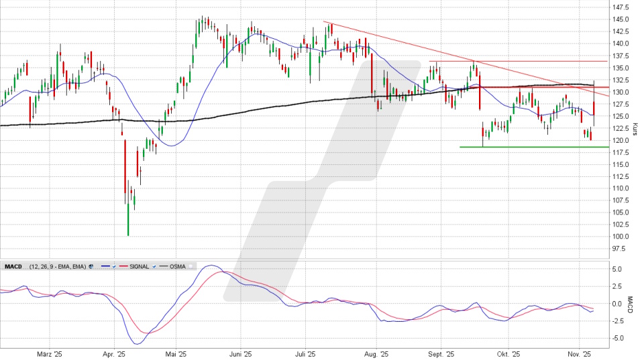Click the globe icon beside MACD parameters
The width and height of the screenshot is (644, 362).
[91, 266]
